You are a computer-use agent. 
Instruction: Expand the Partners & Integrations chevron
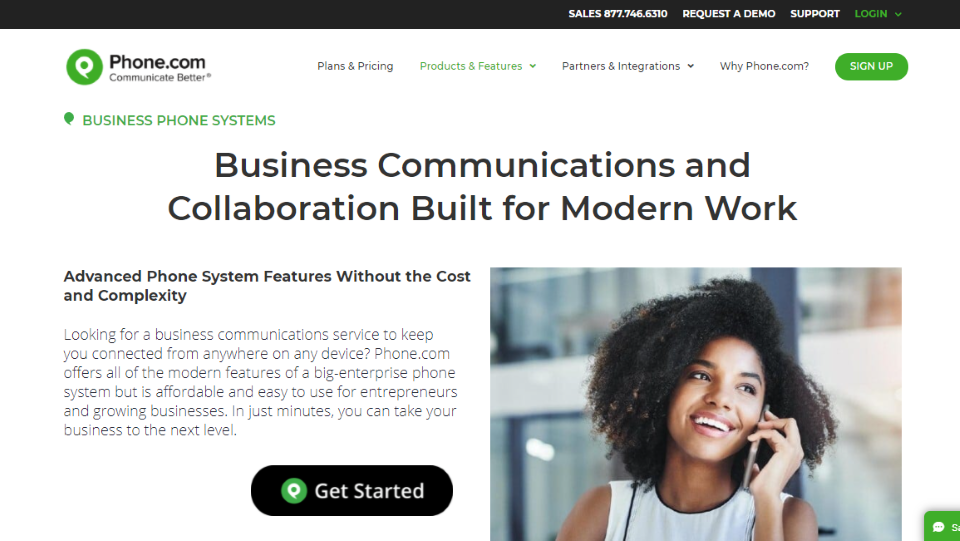point(691,66)
